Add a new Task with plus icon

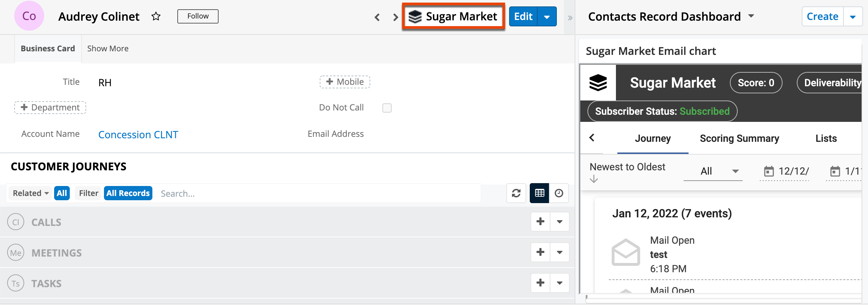pos(540,283)
